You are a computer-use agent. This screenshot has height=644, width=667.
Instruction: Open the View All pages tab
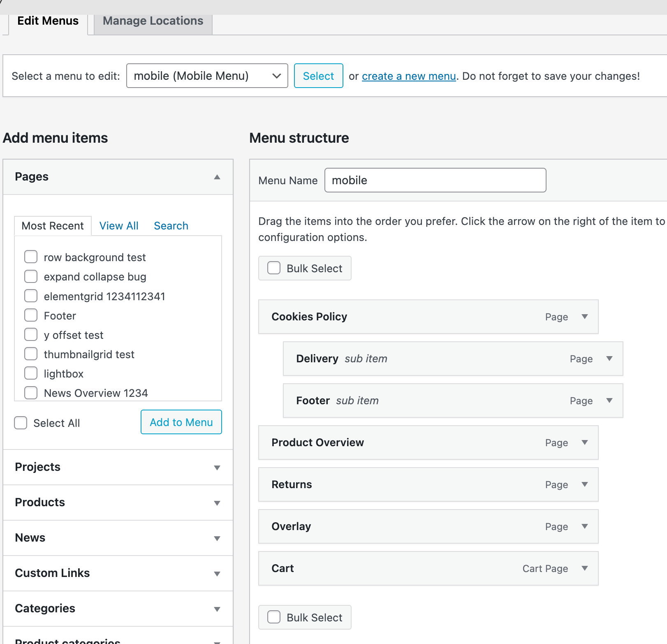pyautogui.click(x=119, y=226)
